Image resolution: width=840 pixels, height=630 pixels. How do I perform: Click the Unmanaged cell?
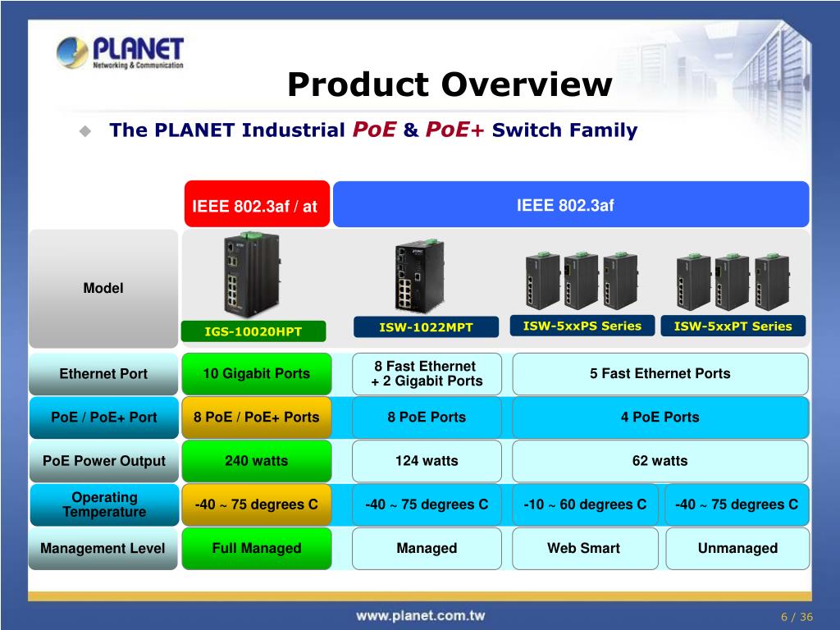coord(737,549)
